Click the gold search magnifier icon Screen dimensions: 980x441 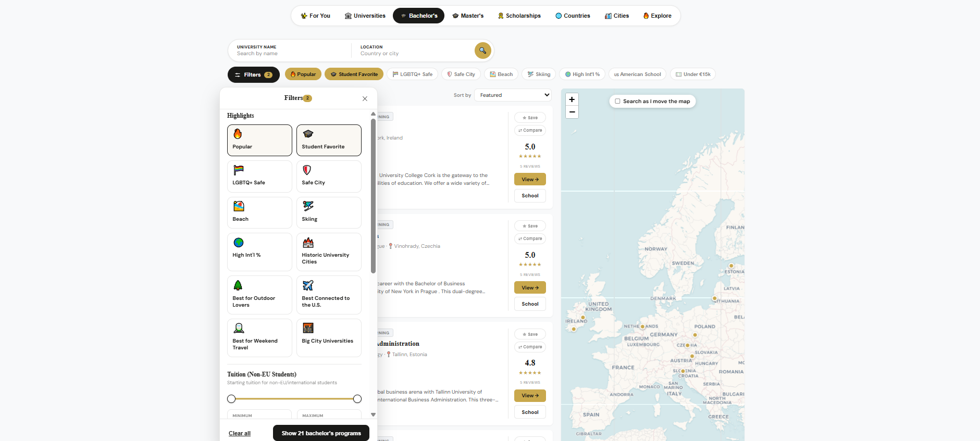pyautogui.click(x=482, y=51)
